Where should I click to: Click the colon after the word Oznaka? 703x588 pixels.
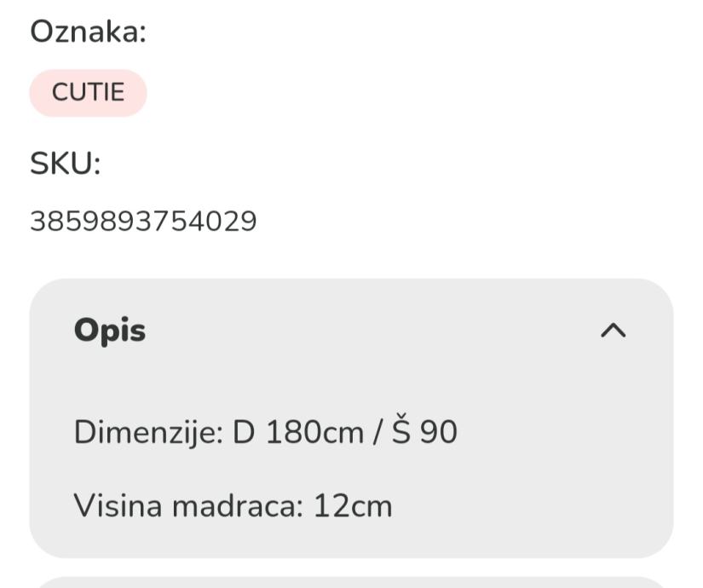tap(142, 34)
